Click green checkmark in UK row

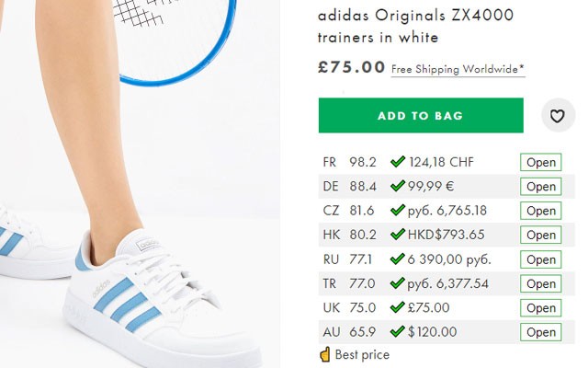click(398, 307)
